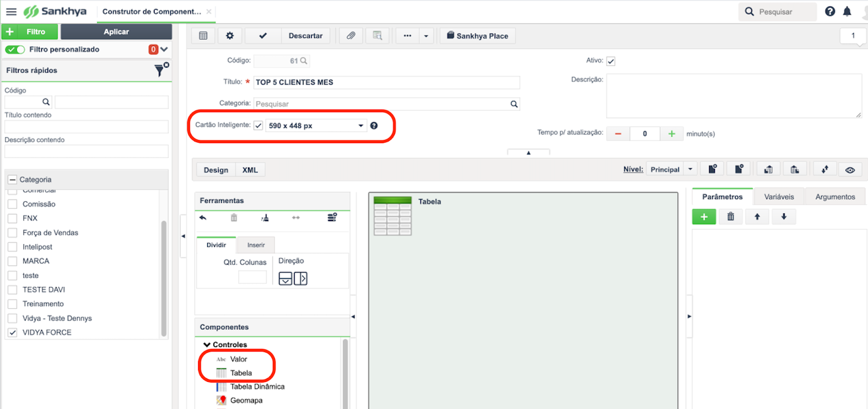The width and height of the screenshot is (868, 409).
Task: Collapse the Controles tree group
Action: click(x=207, y=345)
